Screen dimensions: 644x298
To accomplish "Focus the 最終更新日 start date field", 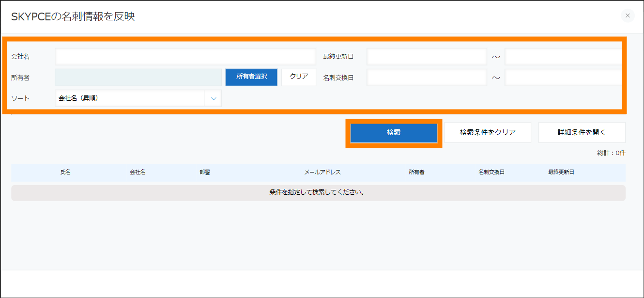I will coord(426,57).
